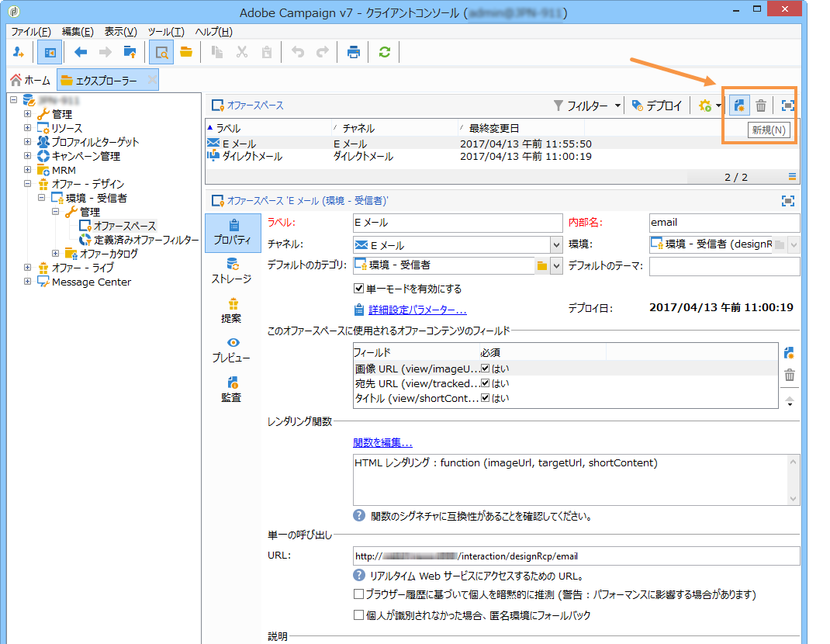The width and height of the screenshot is (830, 644).
Task: Select プロパティ properties section button
Action: coord(233,232)
